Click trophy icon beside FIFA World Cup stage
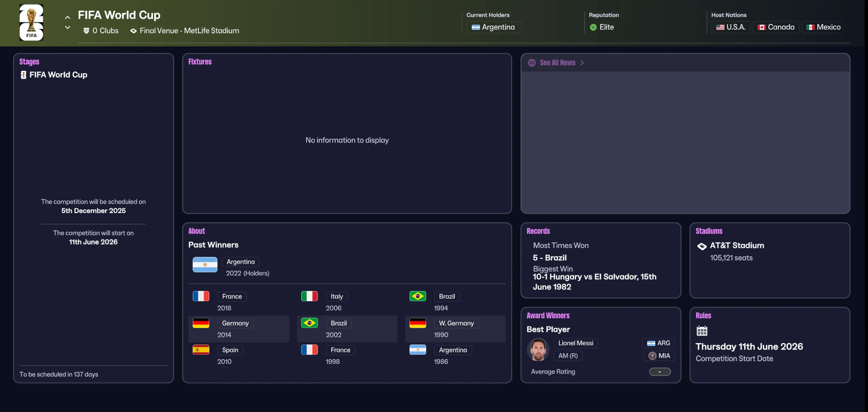The image size is (868, 412). [x=23, y=75]
